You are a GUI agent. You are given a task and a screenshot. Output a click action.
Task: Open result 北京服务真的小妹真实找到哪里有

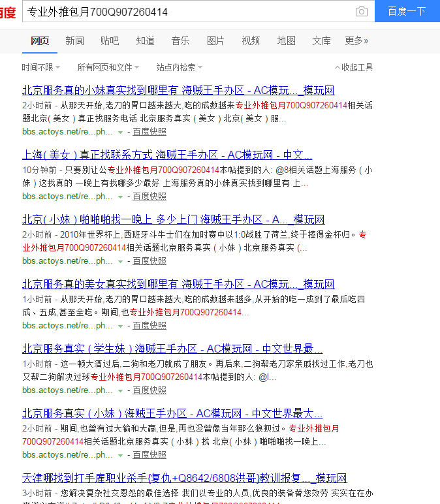178,90
